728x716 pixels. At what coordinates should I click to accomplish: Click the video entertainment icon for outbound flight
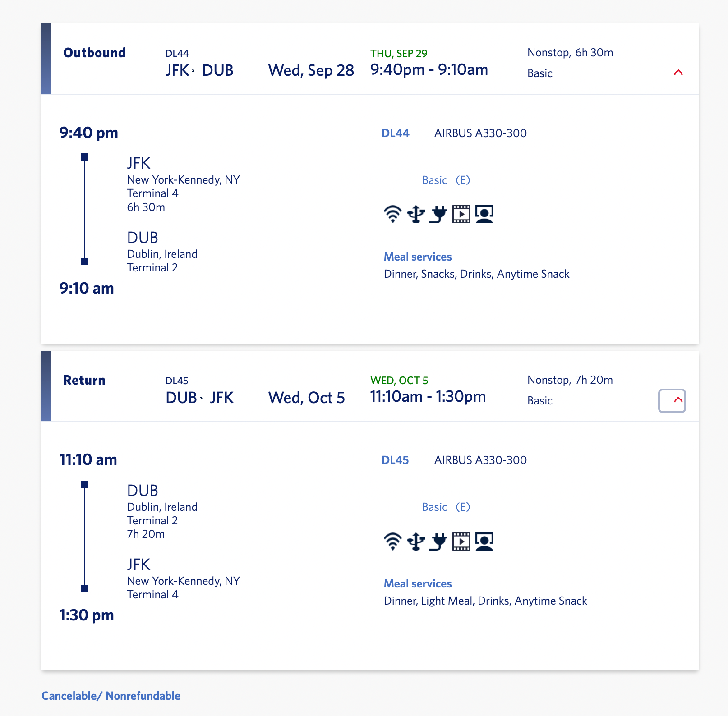461,214
